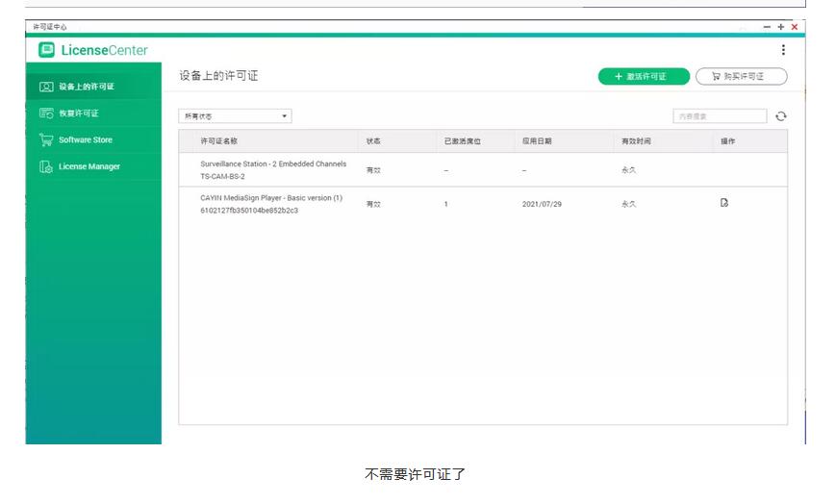The width and height of the screenshot is (836, 504).
Task: Click the Software Store cart icon
Action: tap(46, 139)
